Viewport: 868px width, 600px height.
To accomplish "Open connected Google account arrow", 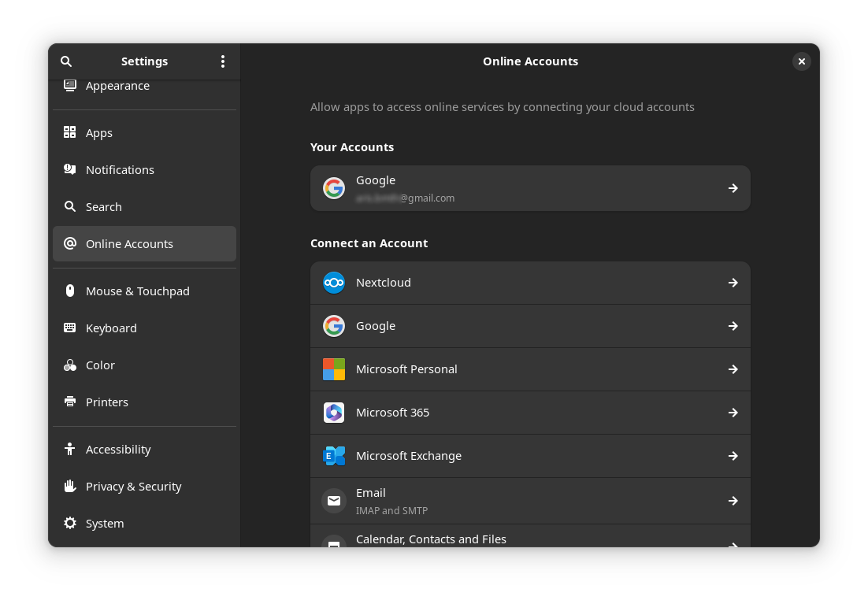I will pyautogui.click(x=733, y=188).
